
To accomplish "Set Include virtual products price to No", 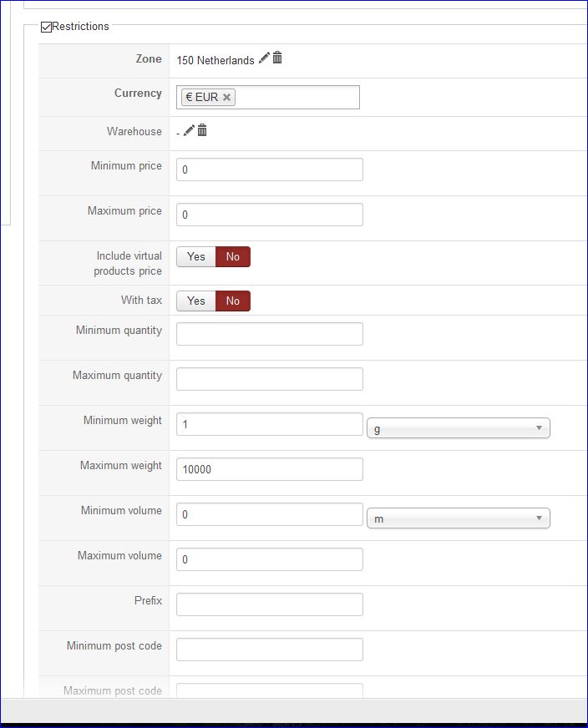I will [233, 257].
